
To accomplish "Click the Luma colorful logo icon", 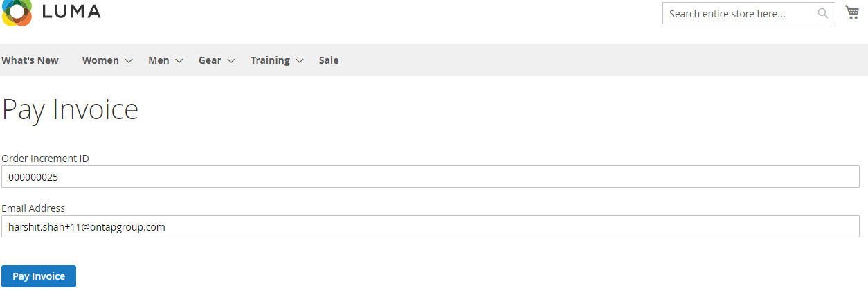I will (17, 12).
